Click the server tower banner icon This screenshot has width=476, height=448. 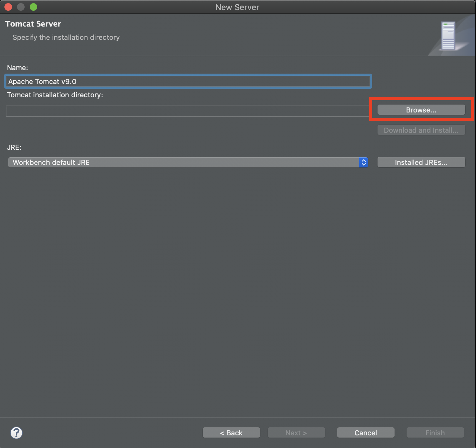(448, 36)
